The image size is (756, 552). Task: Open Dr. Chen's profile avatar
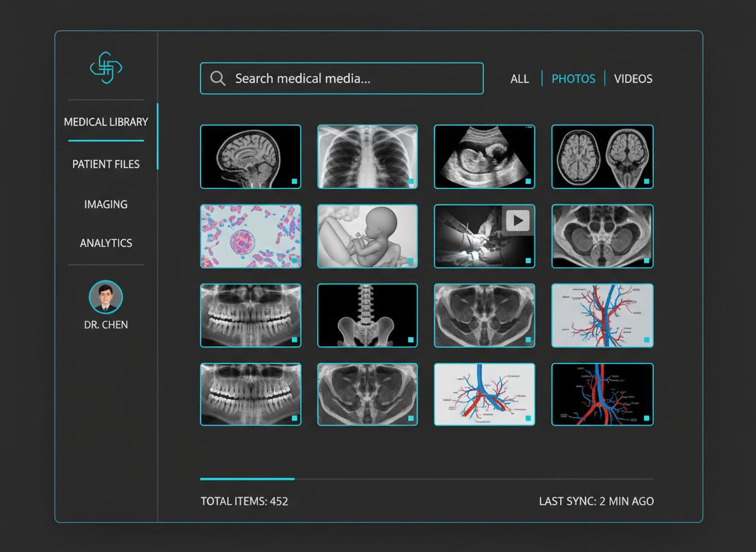[x=106, y=297]
